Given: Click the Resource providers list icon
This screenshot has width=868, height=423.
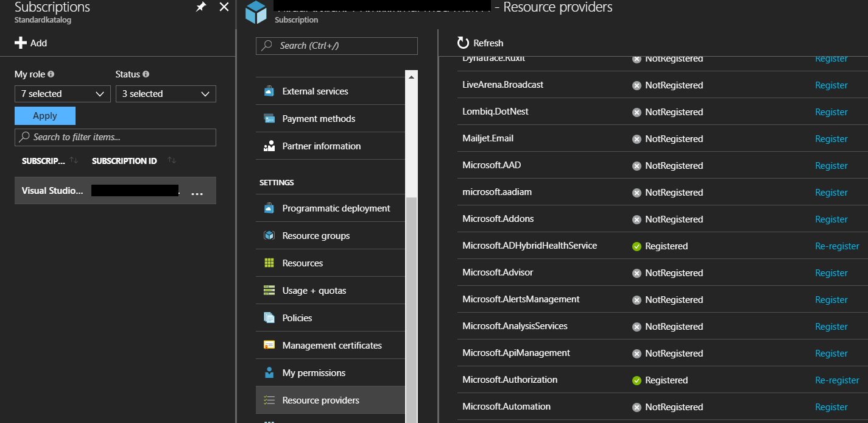Looking at the screenshot, I should point(269,400).
